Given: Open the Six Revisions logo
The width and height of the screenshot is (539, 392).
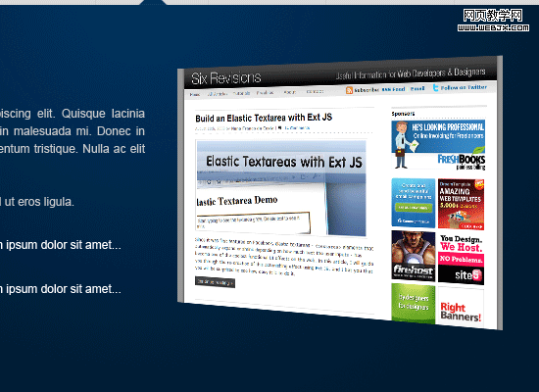Looking at the screenshot, I should click(226, 78).
